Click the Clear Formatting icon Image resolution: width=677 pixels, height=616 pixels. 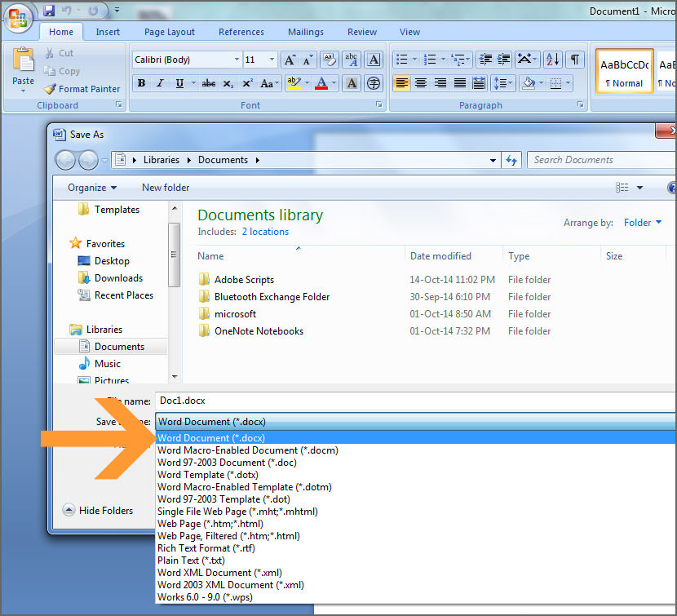point(330,60)
